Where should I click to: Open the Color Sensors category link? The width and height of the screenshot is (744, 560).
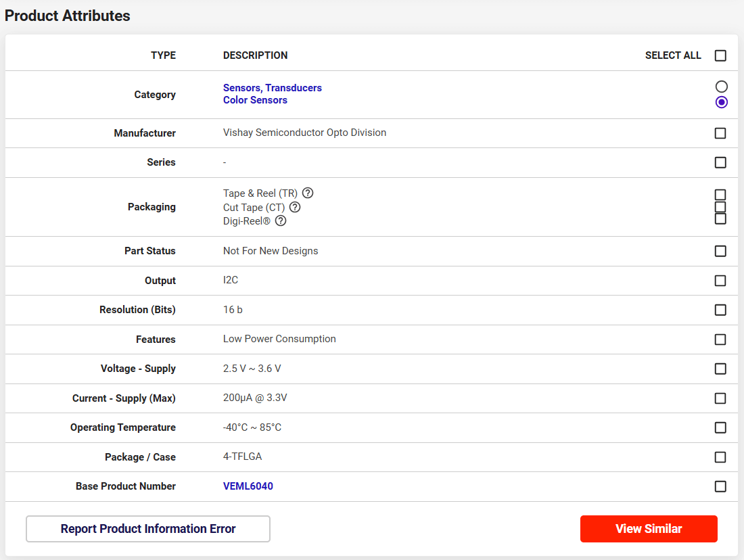pos(255,100)
